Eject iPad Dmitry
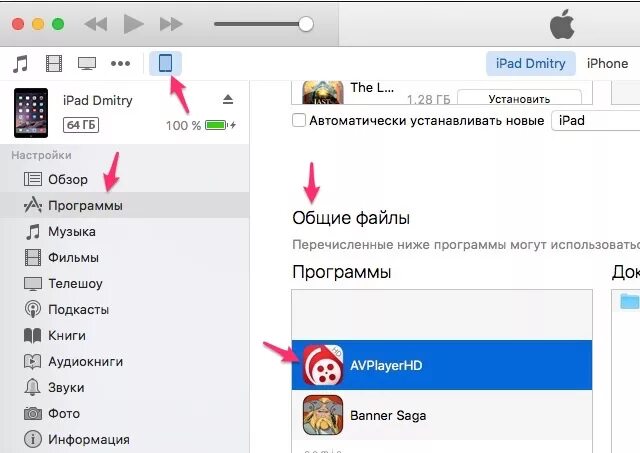Image resolution: width=640 pixels, height=453 pixels. coord(228,100)
